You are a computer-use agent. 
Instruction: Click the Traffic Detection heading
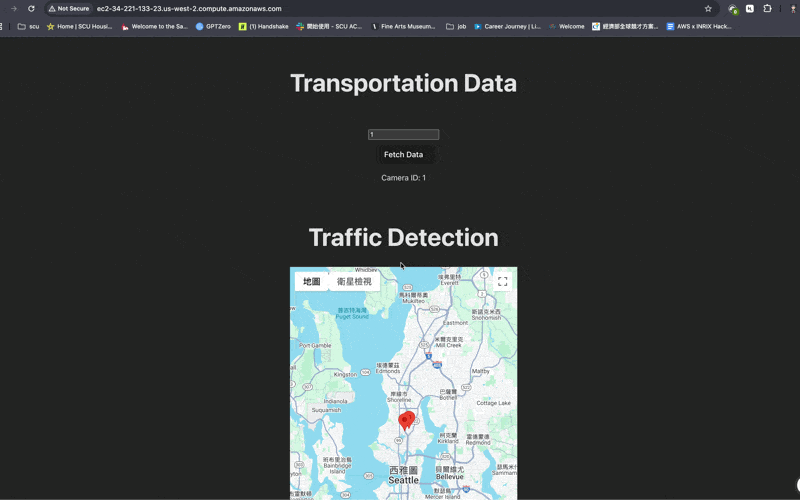(x=404, y=238)
